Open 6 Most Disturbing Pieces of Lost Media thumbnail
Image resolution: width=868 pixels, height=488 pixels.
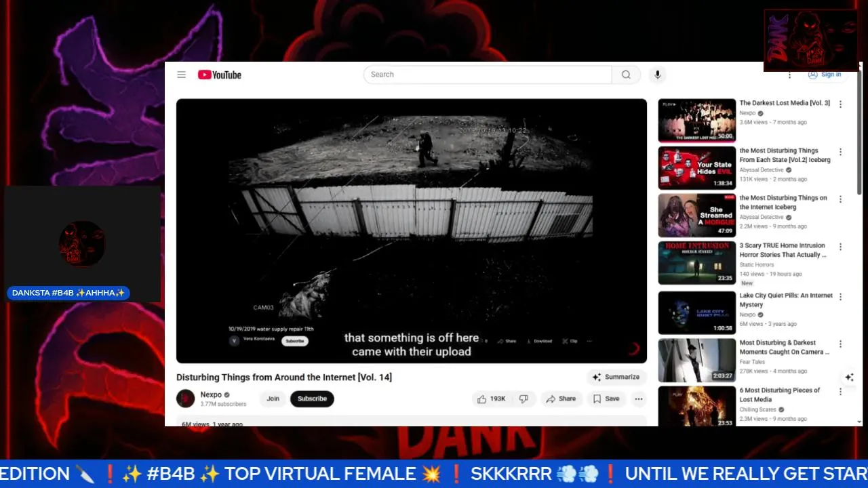click(696, 406)
